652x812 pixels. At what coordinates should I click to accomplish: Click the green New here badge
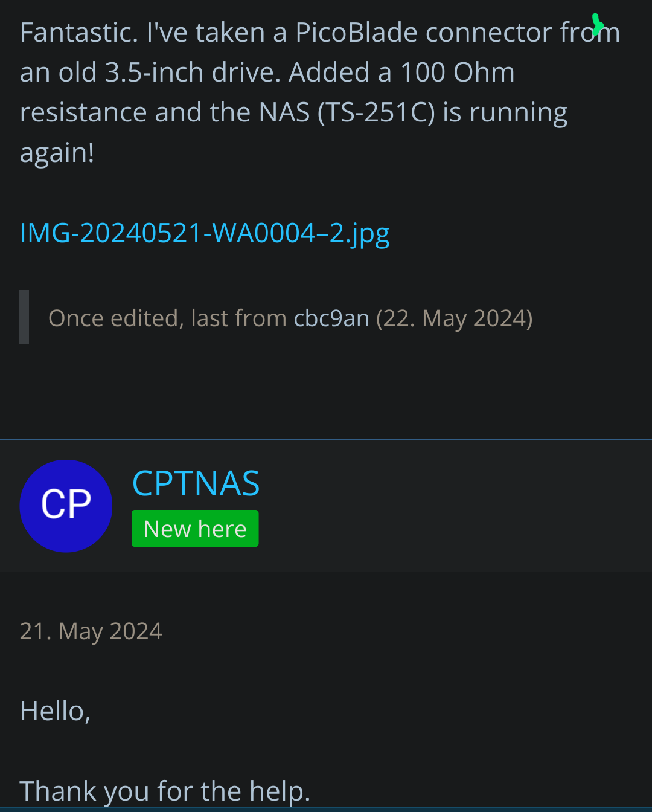pyautogui.click(x=195, y=529)
